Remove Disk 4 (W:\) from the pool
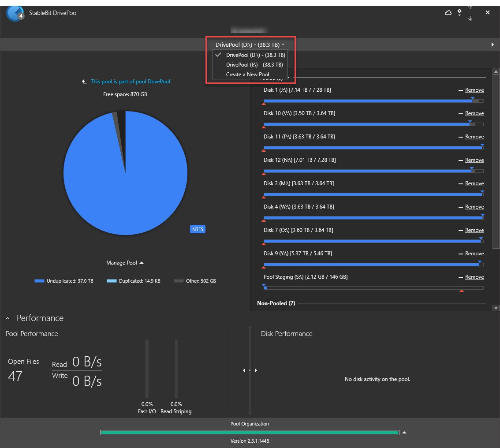The height and width of the screenshot is (448, 500). [474, 207]
